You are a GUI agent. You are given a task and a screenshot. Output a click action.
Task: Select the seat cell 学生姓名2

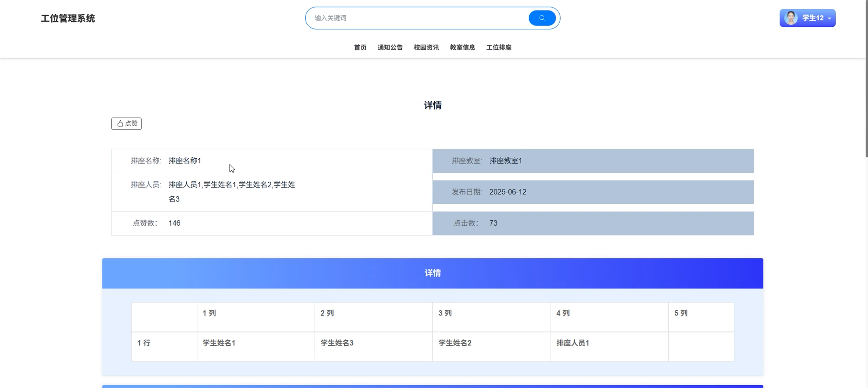click(455, 343)
